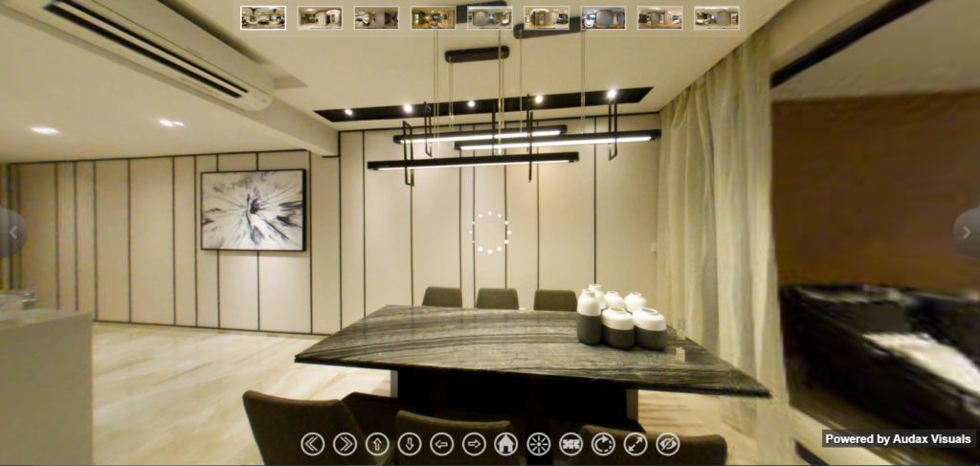The width and height of the screenshot is (980, 466).
Task: Pan the view right with the right arrow icon
Action: coord(474,444)
